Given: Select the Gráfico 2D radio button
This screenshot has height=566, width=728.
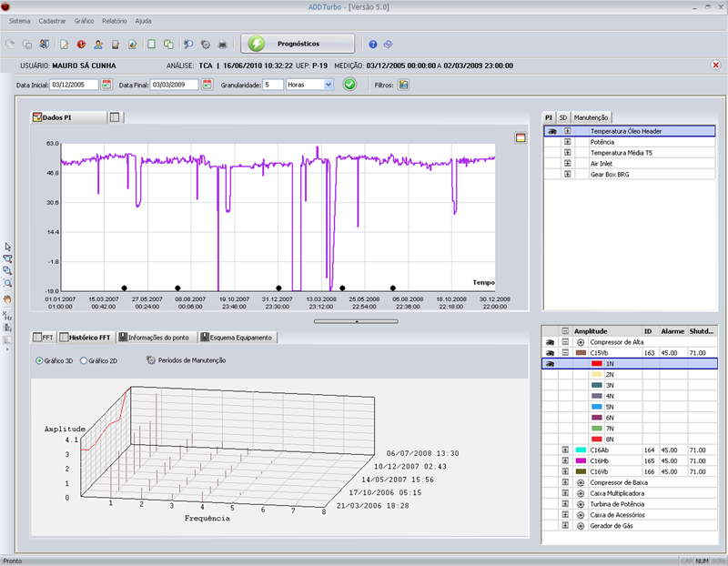Looking at the screenshot, I should pos(84,360).
